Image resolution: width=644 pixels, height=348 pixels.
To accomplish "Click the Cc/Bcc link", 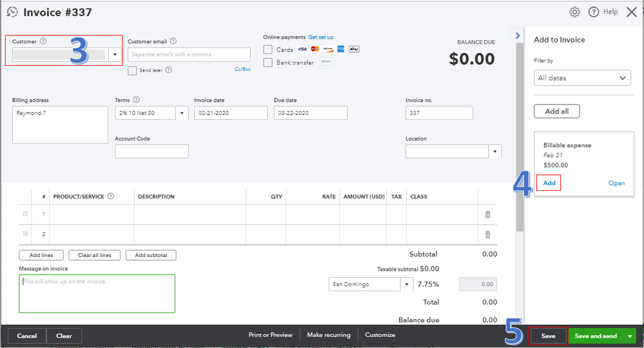I will pyautogui.click(x=242, y=70).
